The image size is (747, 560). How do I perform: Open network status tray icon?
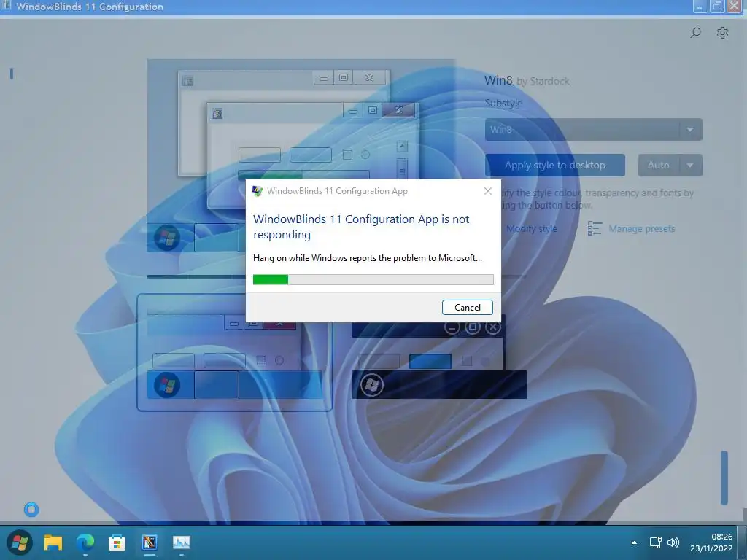click(656, 542)
